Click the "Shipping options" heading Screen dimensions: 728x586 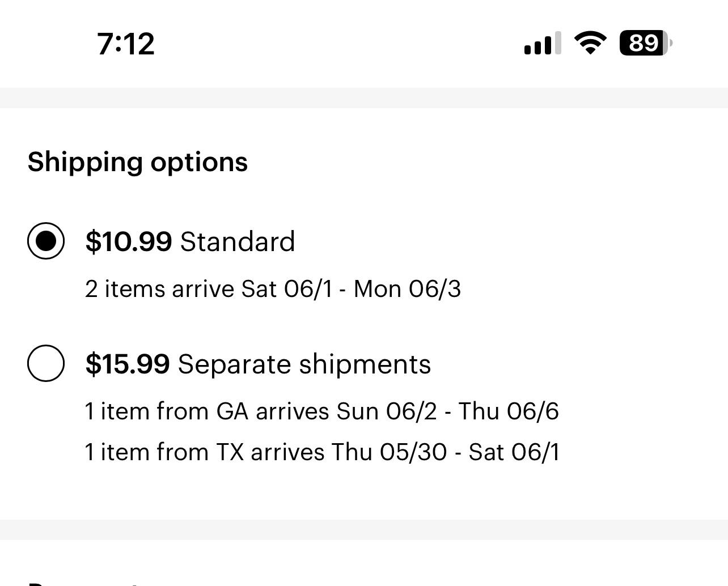(x=138, y=162)
